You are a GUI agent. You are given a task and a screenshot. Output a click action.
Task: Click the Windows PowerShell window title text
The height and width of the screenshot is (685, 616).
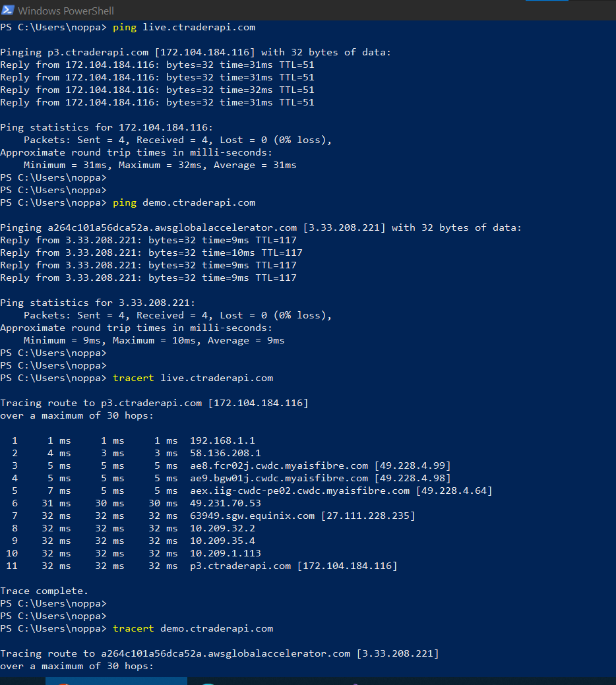pyautogui.click(x=66, y=11)
